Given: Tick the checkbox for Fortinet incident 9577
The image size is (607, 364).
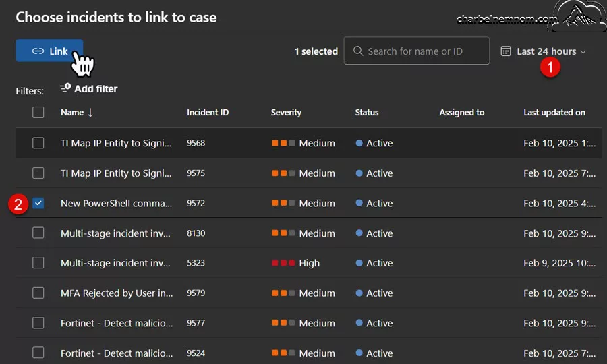Looking at the screenshot, I should [x=38, y=323].
